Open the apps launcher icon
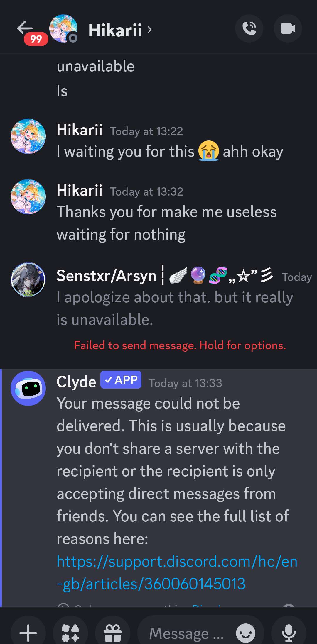The image size is (317, 644). click(70, 633)
